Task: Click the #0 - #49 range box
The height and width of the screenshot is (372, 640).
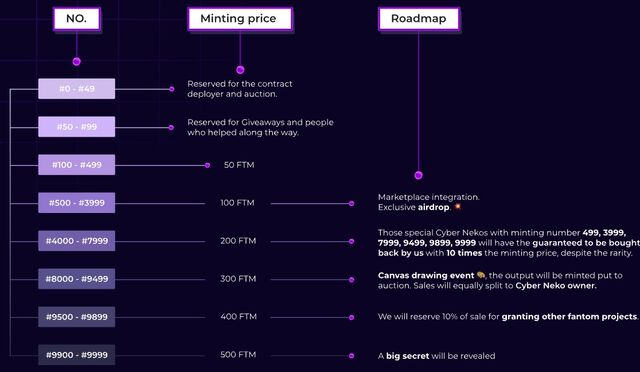Action: click(x=77, y=89)
